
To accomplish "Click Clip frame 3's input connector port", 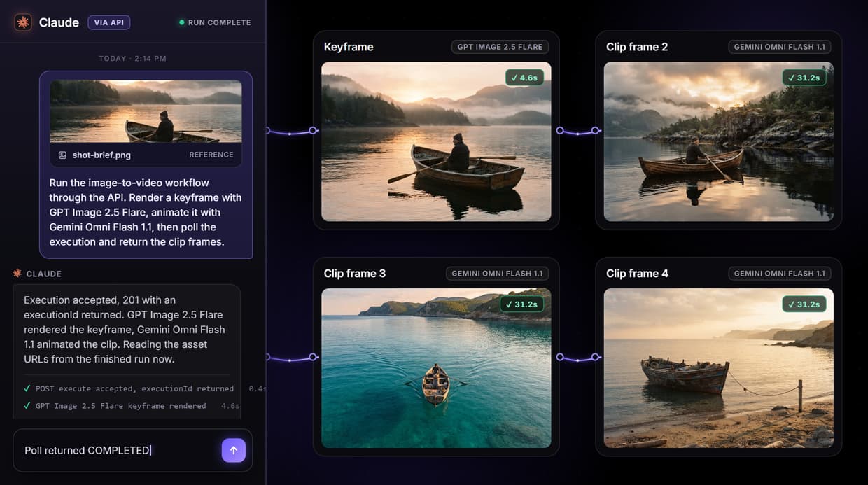I will [314, 357].
